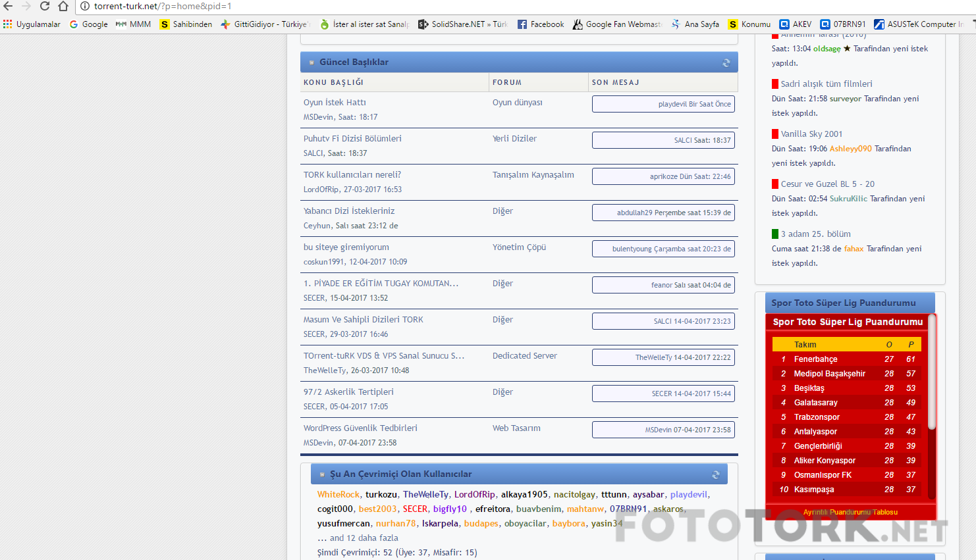Click the Çevrimiçi Olan Kullanıcılar refresh icon
The height and width of the screenshot is (560, 976).
point(716,474)
